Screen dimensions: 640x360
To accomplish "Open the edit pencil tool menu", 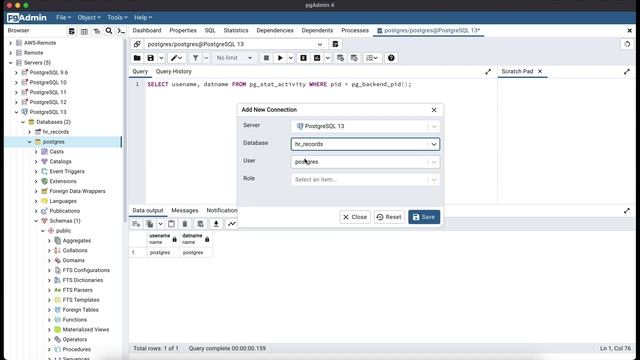I will (x=177, y=58).
